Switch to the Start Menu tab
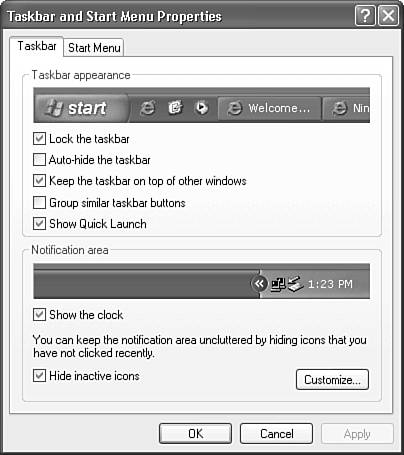Viewport: 404px width, 455px height. (94, 48)
